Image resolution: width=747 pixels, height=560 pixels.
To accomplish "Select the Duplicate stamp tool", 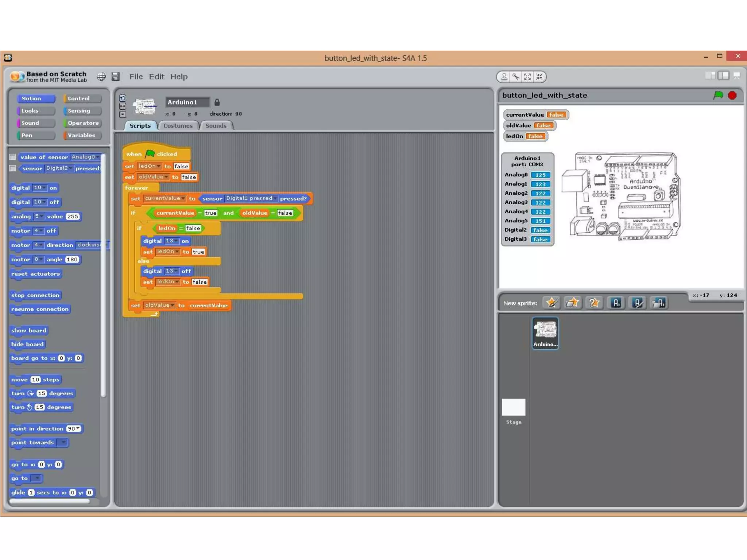I will click(x=504, y=77).
